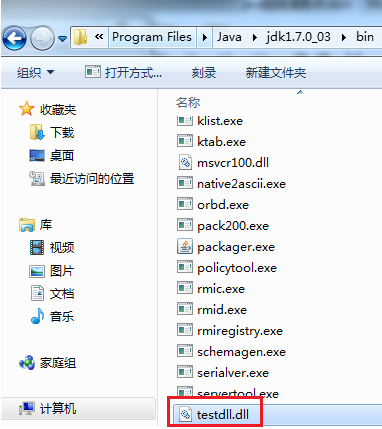
Task: Open dropdown arrow after jdk1.7.0_03 breadcrumb
Action: click(343, 37)
